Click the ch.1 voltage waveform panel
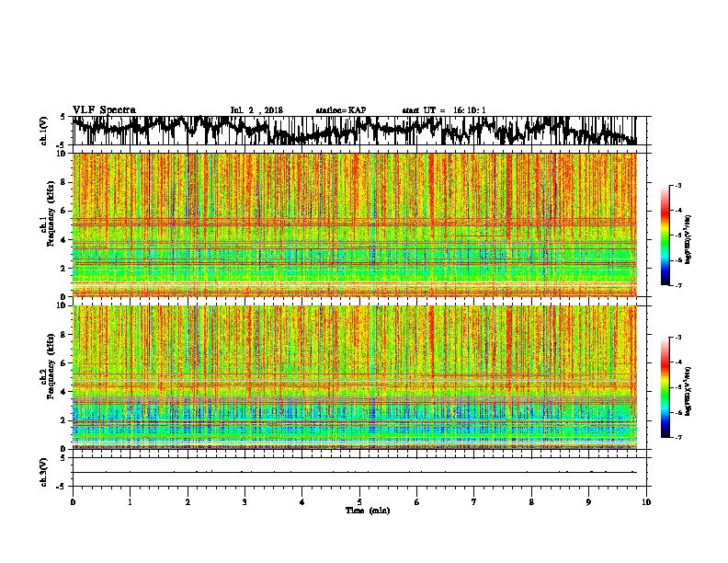 click(x=361, y=131)
